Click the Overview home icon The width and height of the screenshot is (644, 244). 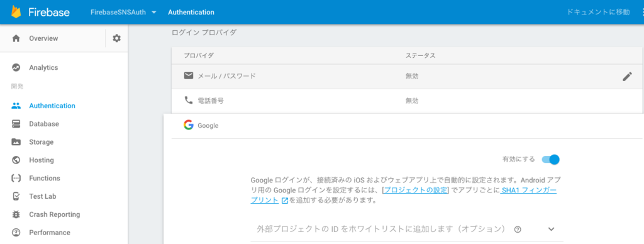click(x=16, y=38)
